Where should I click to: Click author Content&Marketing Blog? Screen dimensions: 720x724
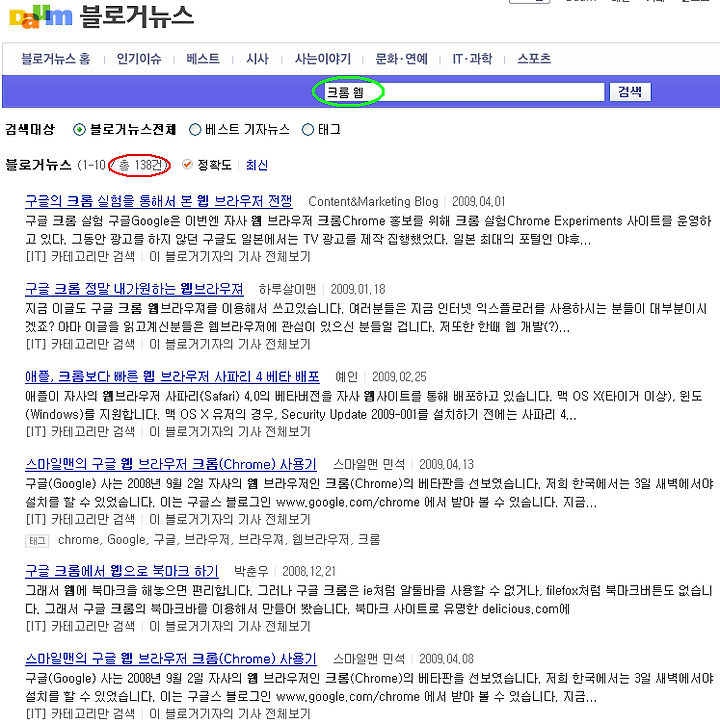pos(373,202)
